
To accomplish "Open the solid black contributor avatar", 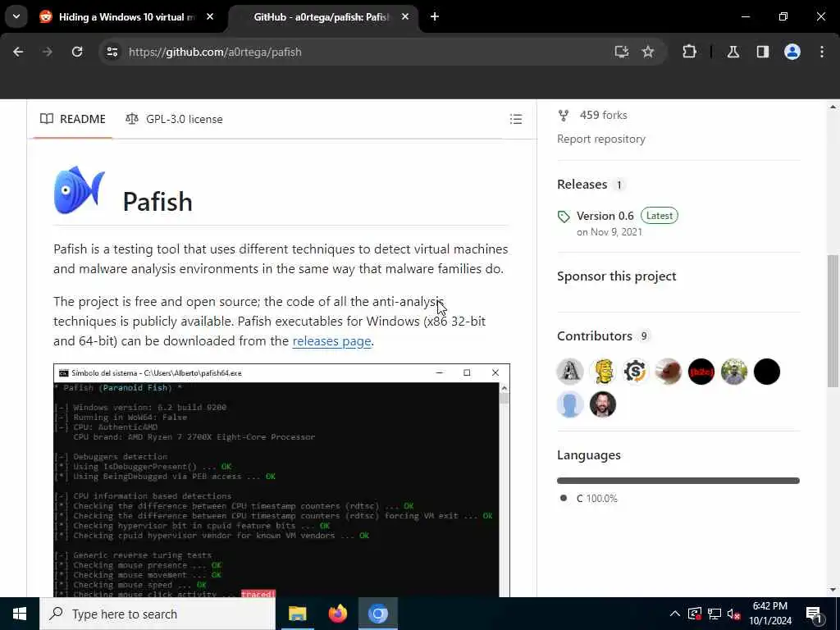I will point(767,372).
